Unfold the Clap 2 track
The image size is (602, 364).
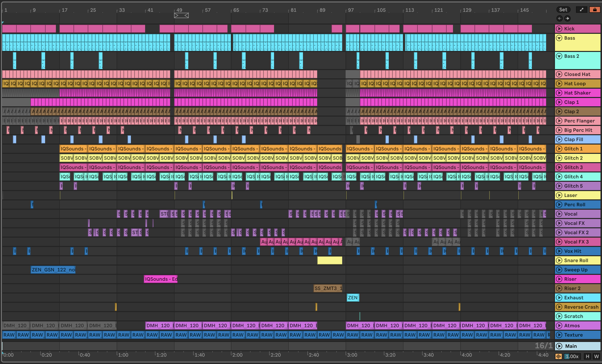559,111
